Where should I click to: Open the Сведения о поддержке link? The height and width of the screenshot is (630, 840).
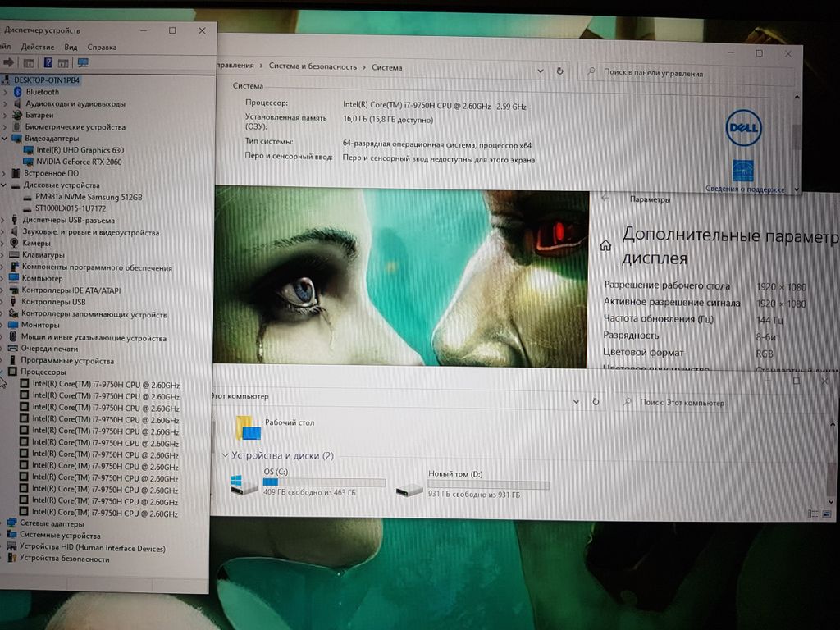745,189
